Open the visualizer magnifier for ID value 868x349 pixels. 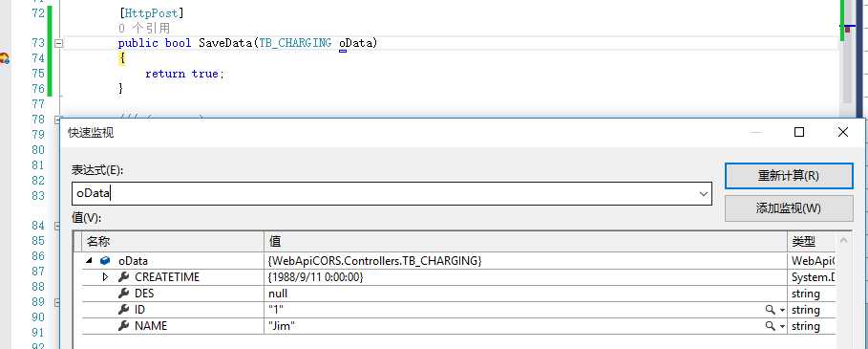770,310
